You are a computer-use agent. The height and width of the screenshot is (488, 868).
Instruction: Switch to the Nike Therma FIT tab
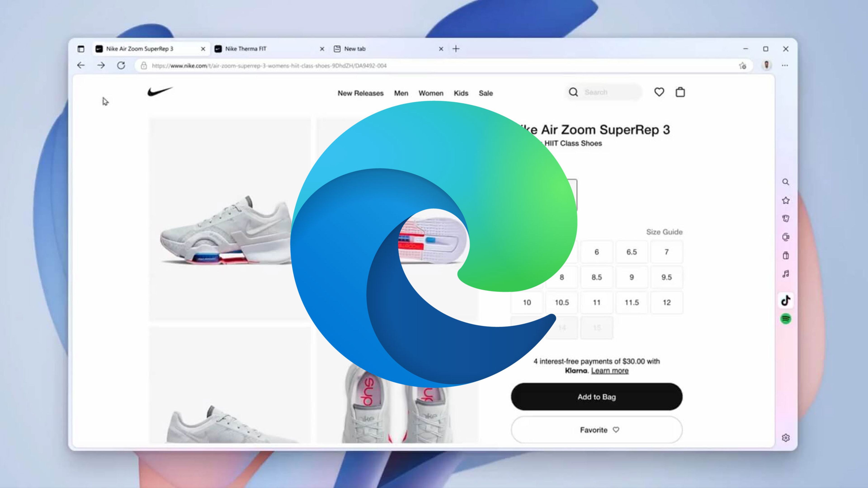click(x=270, y=49)
